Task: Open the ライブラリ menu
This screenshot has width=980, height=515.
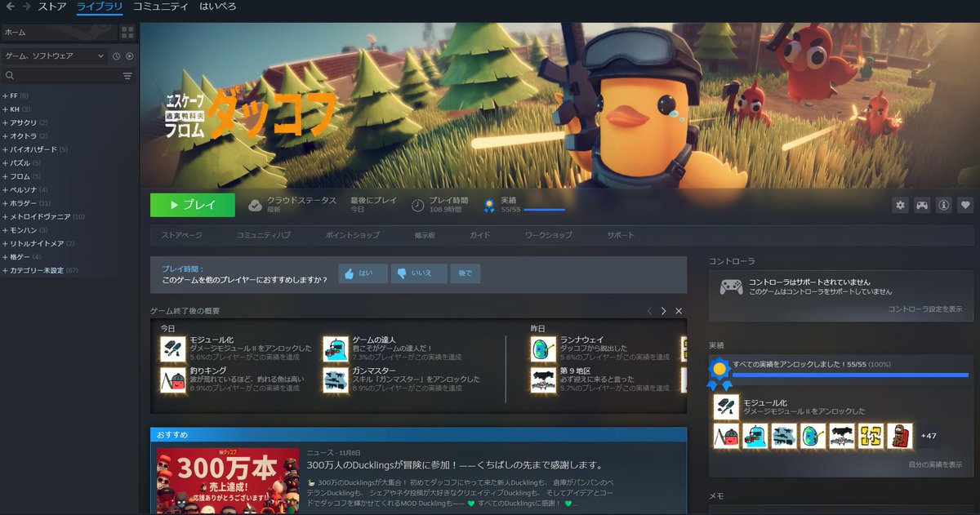Action: click(x=100, y=7)
